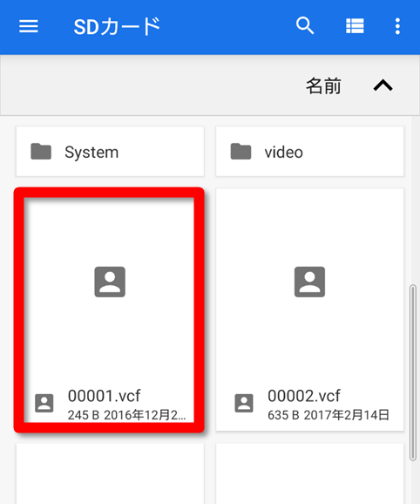
Task: Open the System folder
Action: coord(110,152)
